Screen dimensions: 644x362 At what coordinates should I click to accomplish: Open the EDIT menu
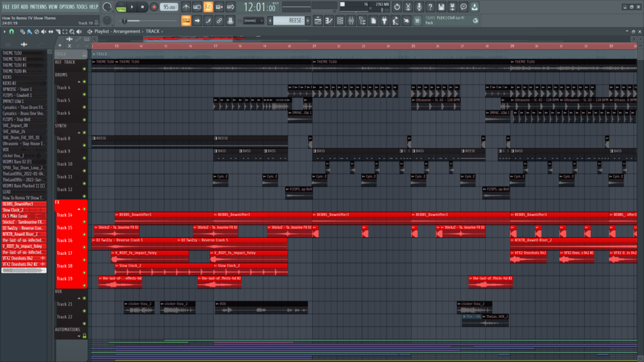pyautogui.click(x=15, y=7)
